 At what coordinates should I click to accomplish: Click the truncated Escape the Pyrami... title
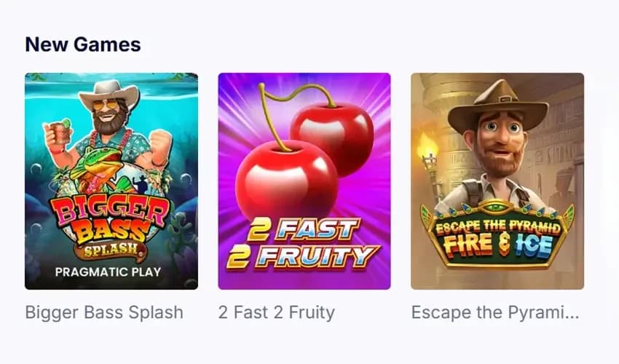(x=495, y=312)
